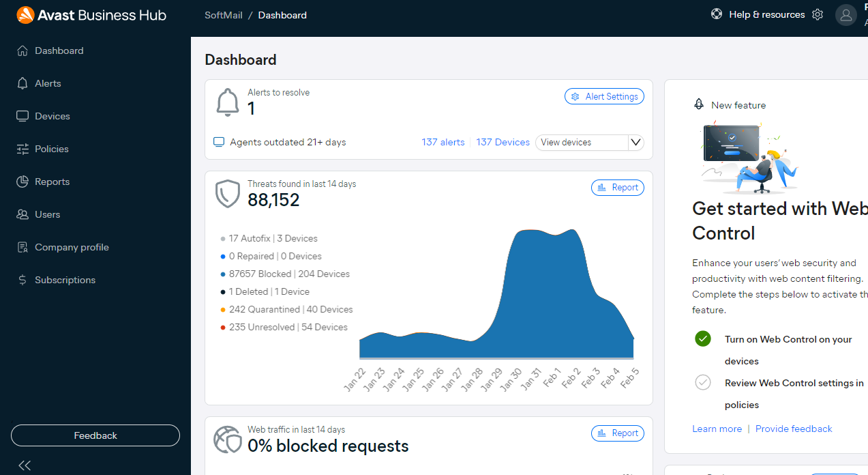The image size is (868, 475).
Task: Click the Alerts bell icon in sidebar
Action: [23, 83]
